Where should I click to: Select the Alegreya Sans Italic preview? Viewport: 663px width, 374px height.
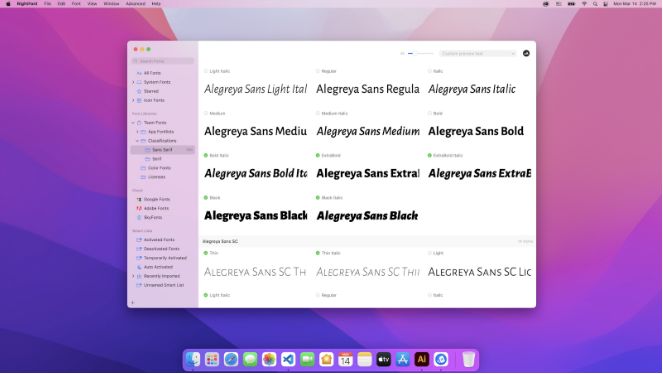click(472, 89)
